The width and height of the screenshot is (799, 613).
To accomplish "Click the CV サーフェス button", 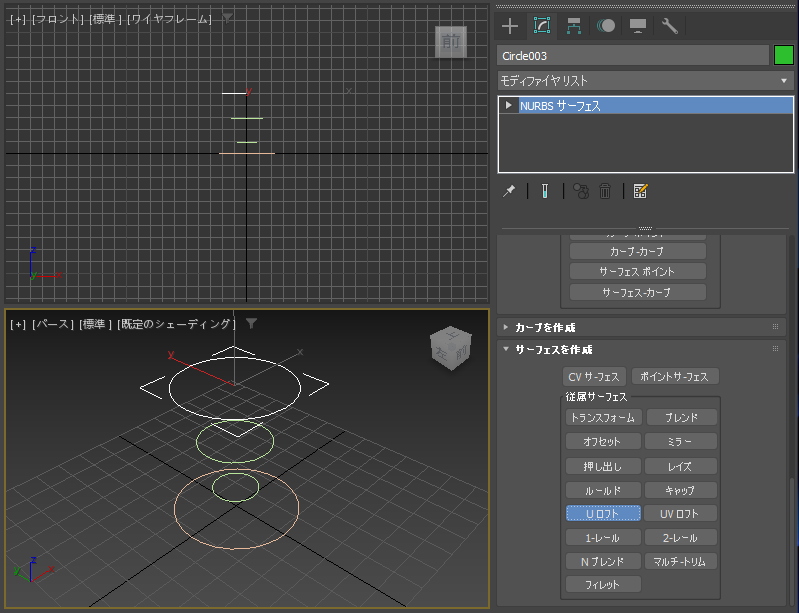I will (594, 377).
